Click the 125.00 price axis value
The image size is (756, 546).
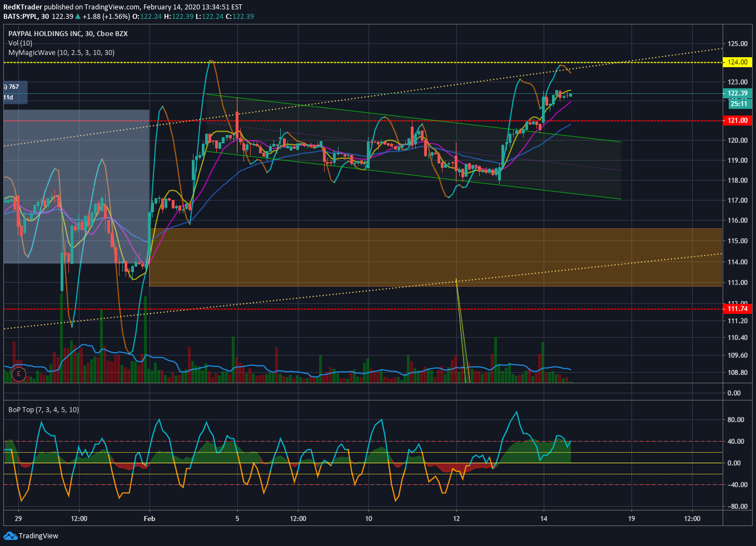pyautogui.click(x=737, y=44)
